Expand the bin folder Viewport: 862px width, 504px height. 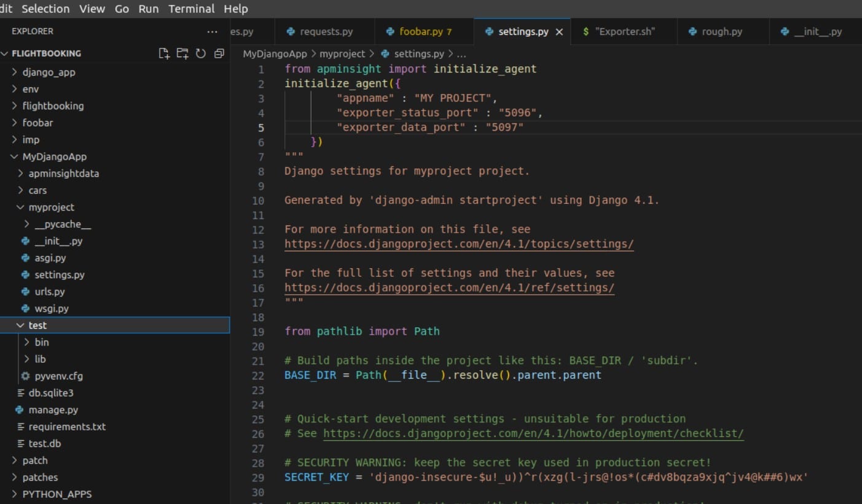coord(27,342)
